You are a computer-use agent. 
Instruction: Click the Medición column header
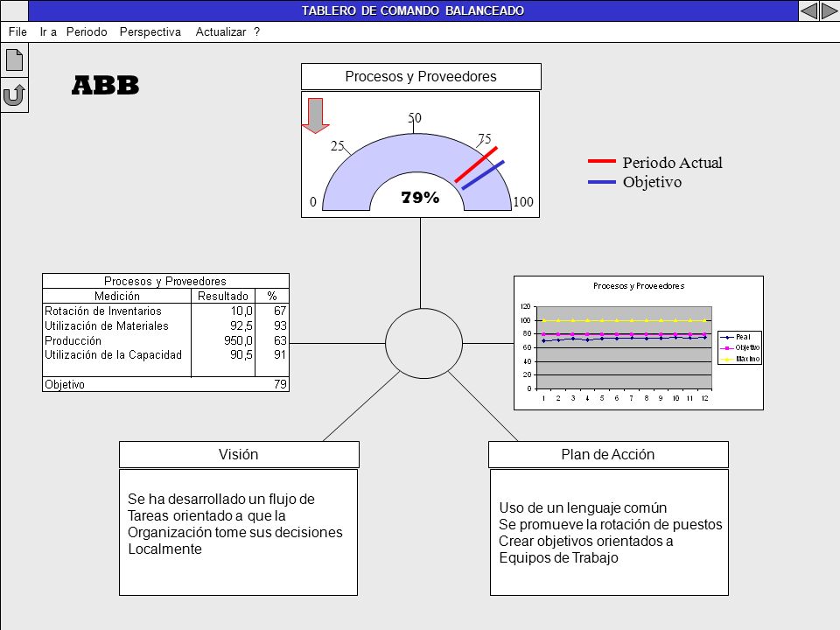tap(116, 296)
